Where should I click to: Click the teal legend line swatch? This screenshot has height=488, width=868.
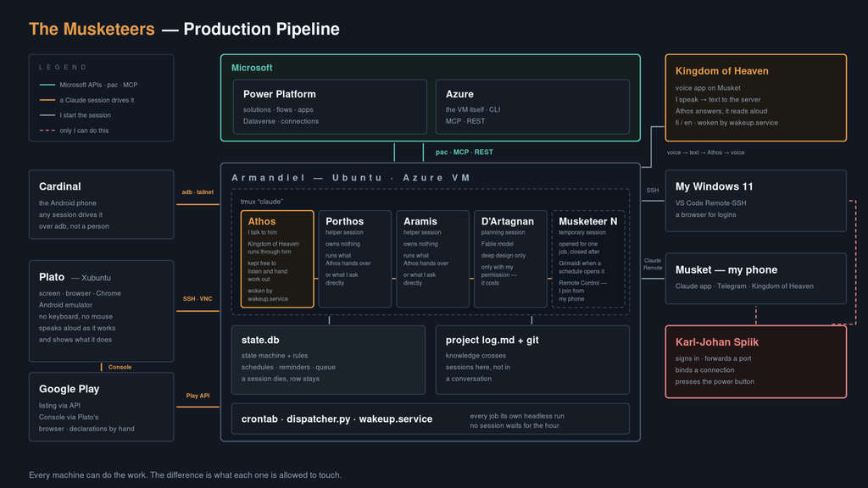[47, 85]
